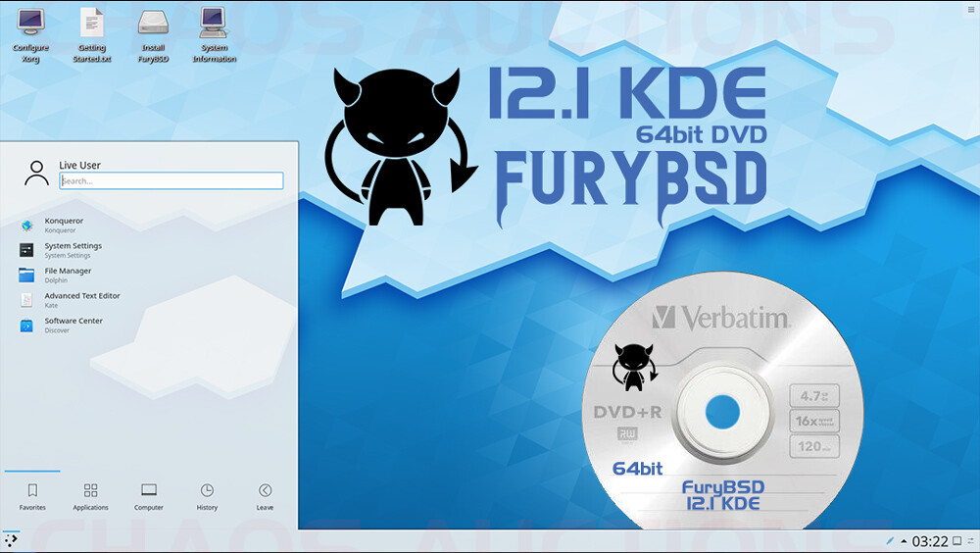
Task: Click the blue pen tray icon
Action: 890,541
